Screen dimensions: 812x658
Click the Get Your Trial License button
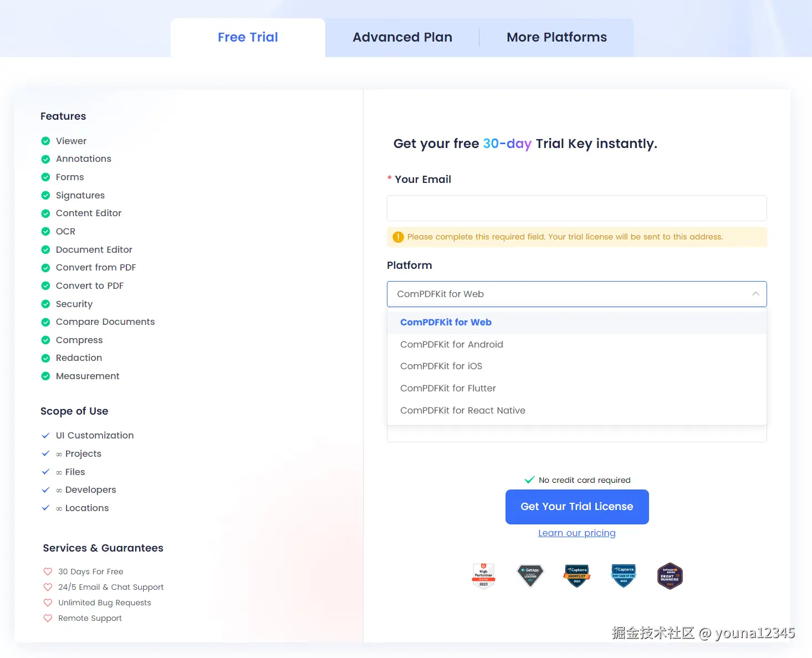pos(576,507)
